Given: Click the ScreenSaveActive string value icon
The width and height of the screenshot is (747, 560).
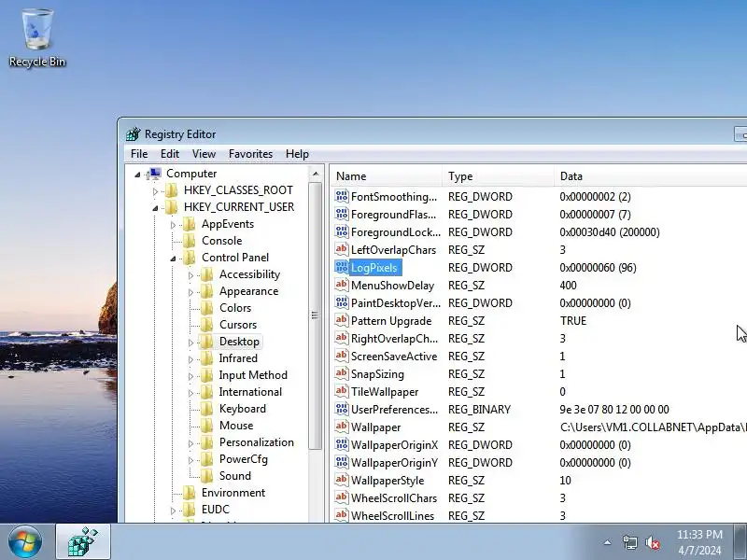Looking at the screenshot, I should point(342,357).
